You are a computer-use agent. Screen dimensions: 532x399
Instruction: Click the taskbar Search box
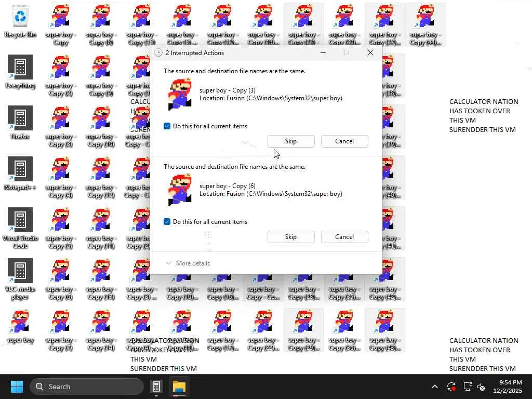87,387
